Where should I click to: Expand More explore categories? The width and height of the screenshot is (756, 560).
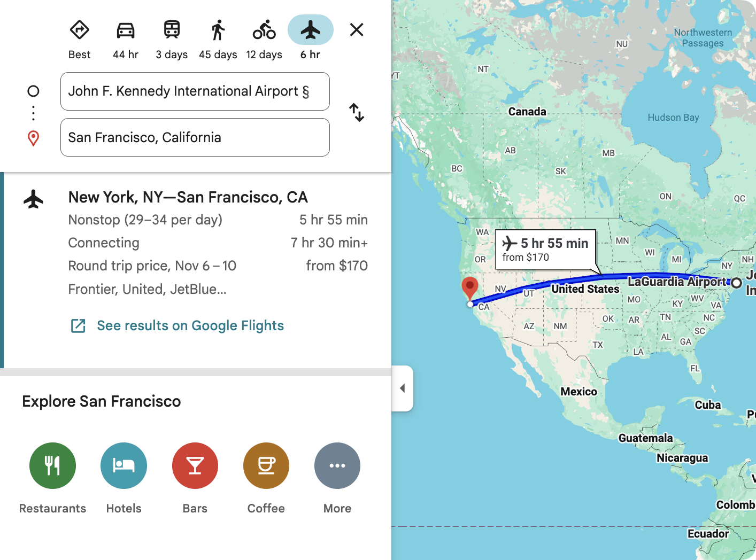coord(337,465)
